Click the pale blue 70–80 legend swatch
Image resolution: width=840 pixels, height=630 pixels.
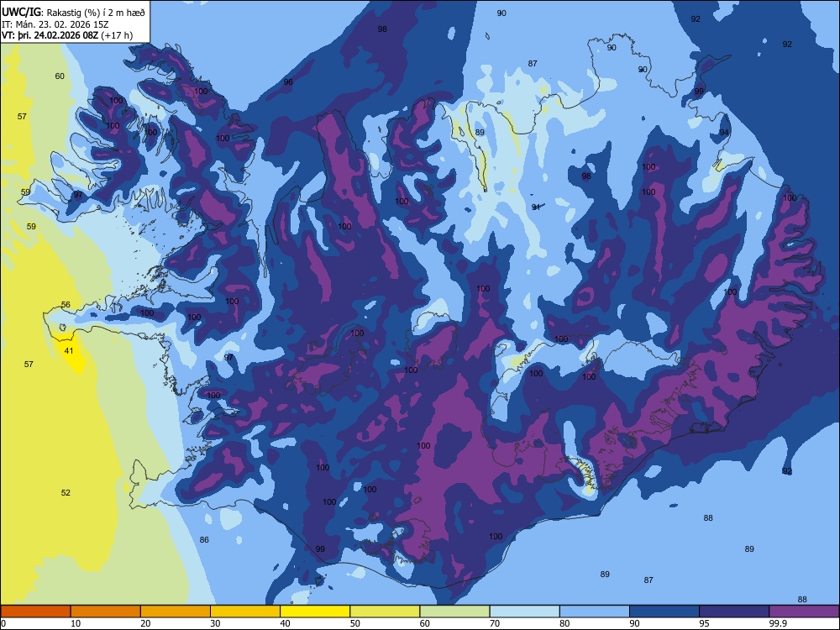click(x=524, y=612)
